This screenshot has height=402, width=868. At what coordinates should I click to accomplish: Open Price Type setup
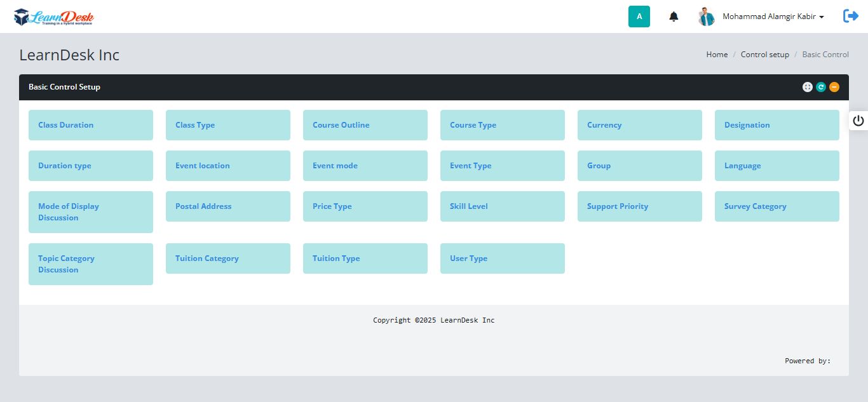click(365, 206)
